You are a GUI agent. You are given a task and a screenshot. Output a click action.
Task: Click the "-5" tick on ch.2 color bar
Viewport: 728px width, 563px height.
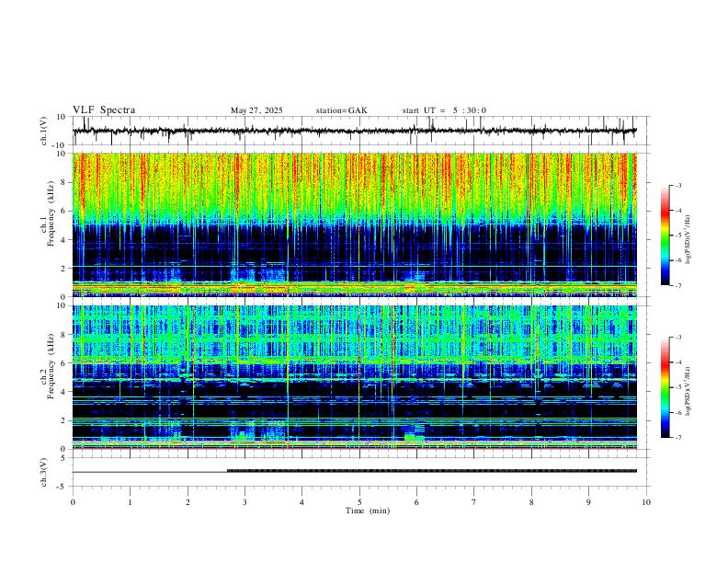[x=677, y=387]
